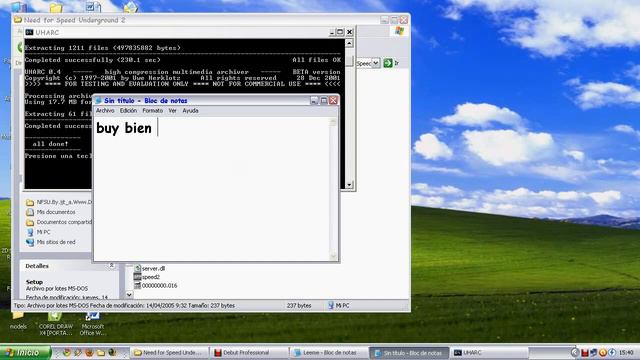640x360 pixels.
Task: Click the 237 bytes size in the status bar
Action: [x=299, y=305]
